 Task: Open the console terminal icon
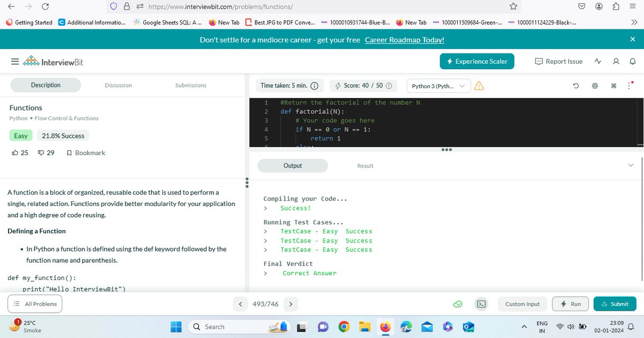pyautogui.click(x=482, y=304)
